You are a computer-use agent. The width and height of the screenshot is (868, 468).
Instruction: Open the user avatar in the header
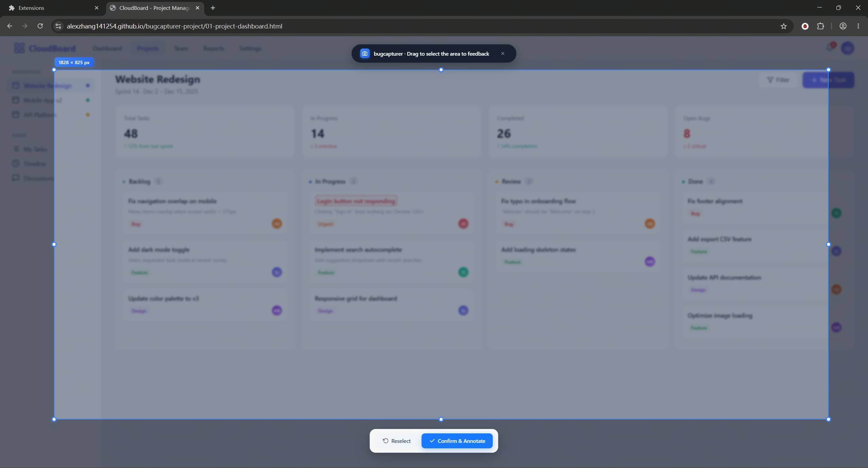point(848,48)
